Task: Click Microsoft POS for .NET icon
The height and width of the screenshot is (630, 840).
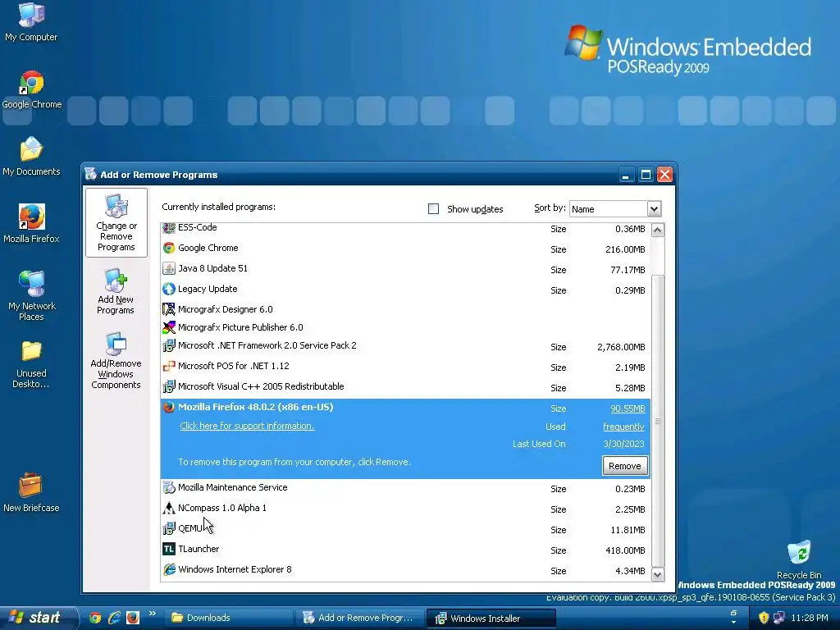Action: click(x=169, y=367)
